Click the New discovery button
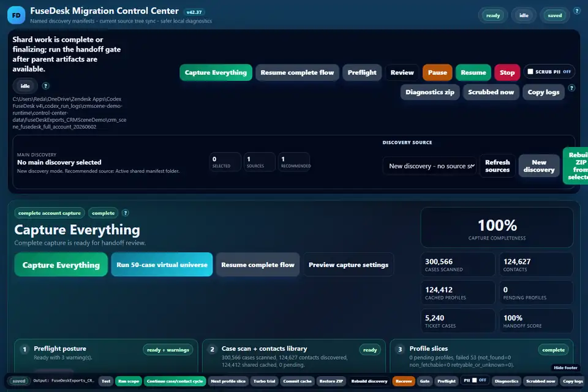The width and height of the screenshot is (588, 392). (539, 166)
